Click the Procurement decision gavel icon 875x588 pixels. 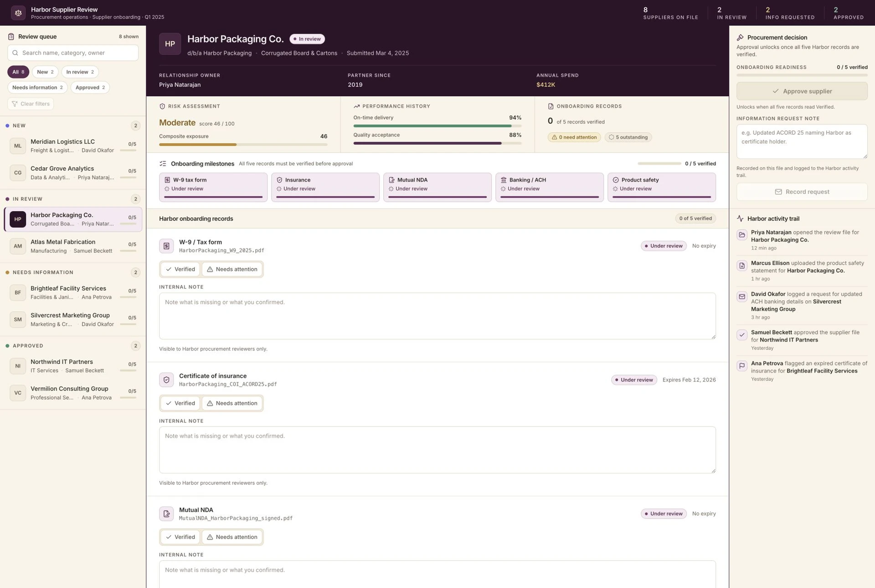click(740, 37)
